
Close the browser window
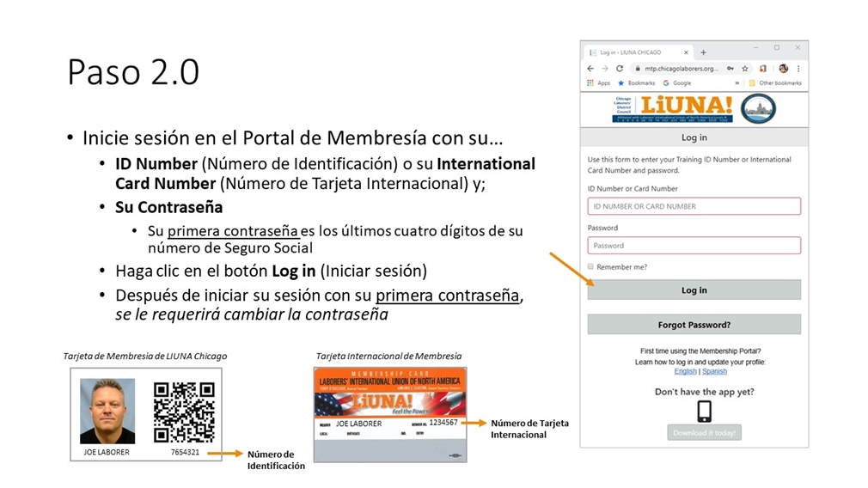coord(798,48)
